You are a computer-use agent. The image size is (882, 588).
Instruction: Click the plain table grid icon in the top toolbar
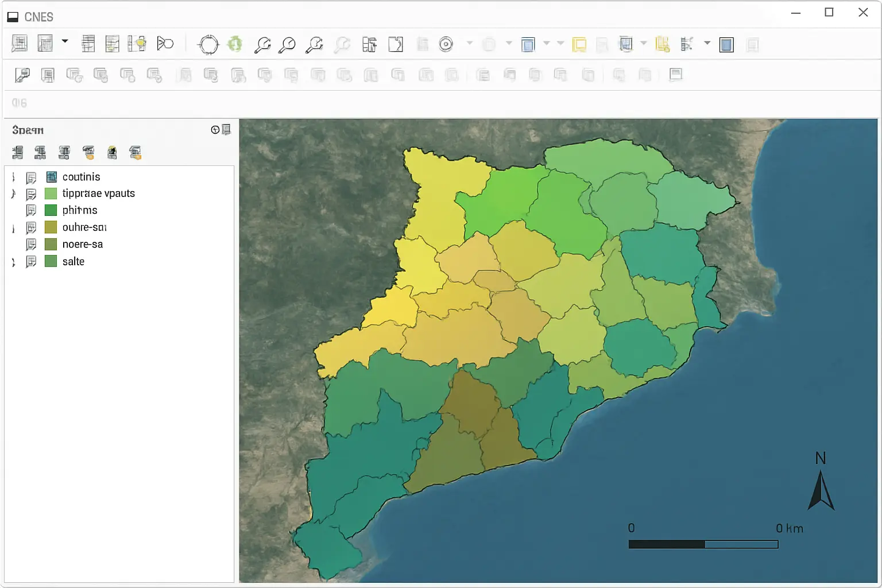[88, 44]
